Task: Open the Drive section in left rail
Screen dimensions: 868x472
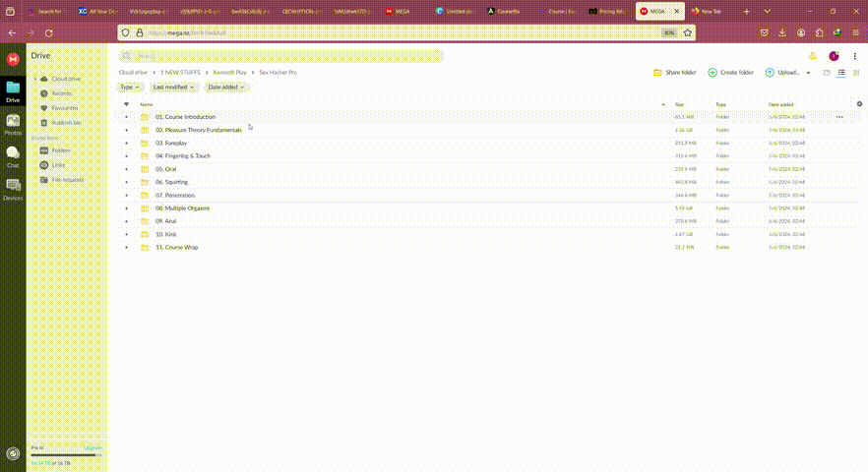Action: (x=13, y=91)
